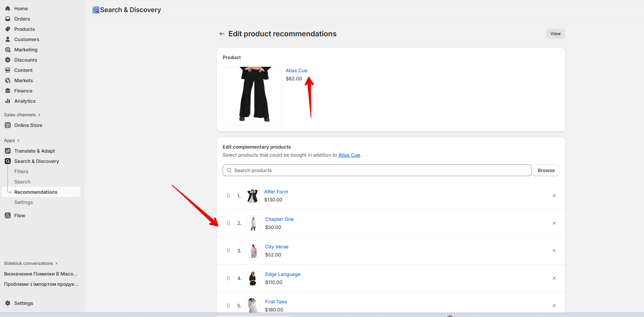The height and width of the screenshot is (317, 644).
Task: Go to the Products section
Action: (24, 29)
